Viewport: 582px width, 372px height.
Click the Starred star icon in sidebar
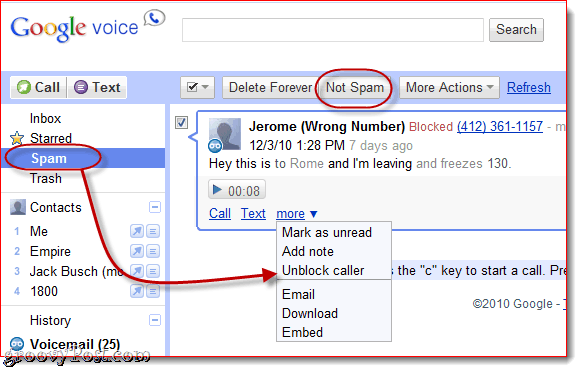(17, 138)
